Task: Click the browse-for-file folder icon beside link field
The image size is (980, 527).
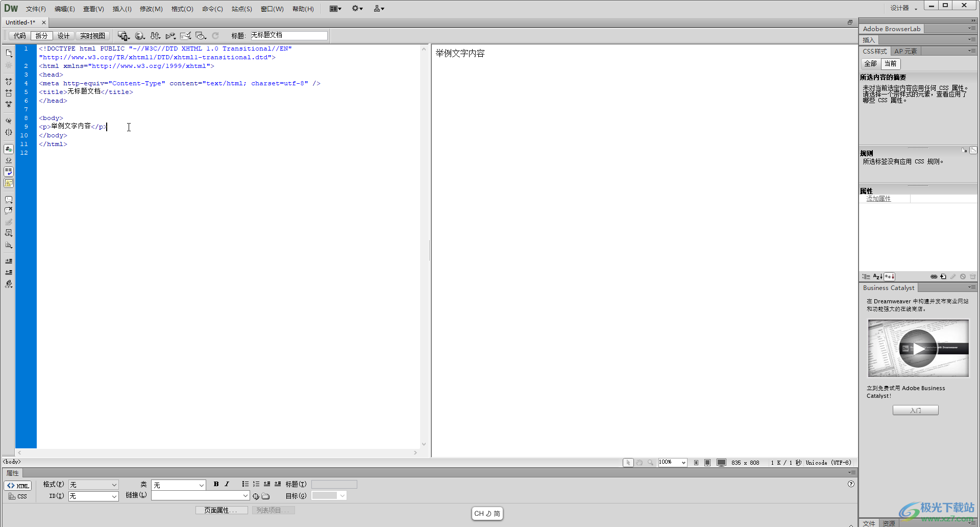Action: (x=265, y=496)
